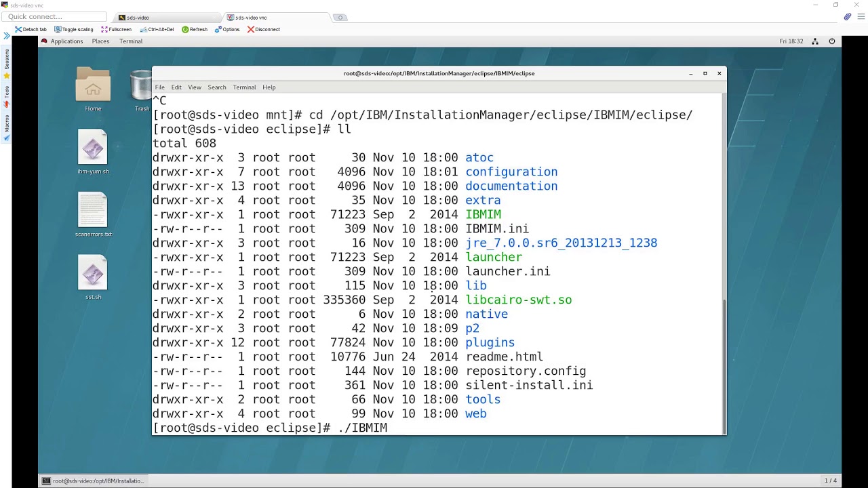Image resolution: width=868 pixels, height=488 pixels.
Task: Refresh the VNC session view
Action: click(195, 29)
